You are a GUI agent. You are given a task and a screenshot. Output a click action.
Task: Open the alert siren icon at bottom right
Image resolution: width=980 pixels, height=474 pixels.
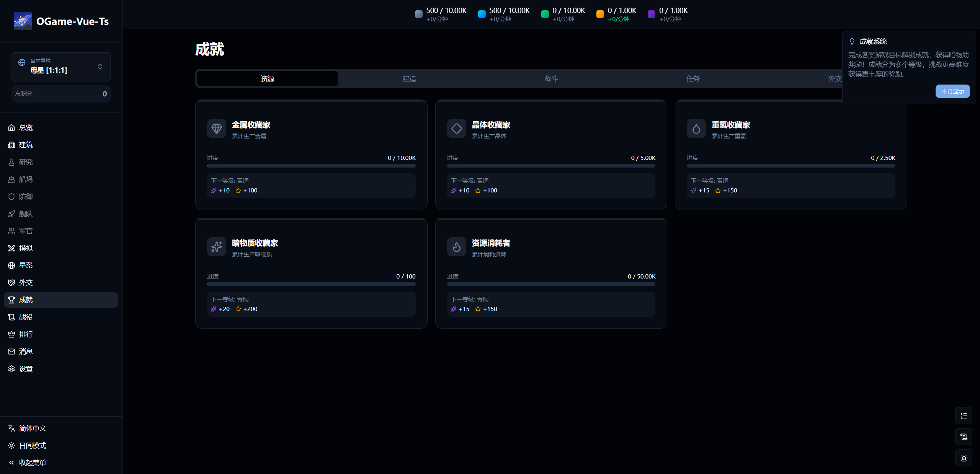964,458
